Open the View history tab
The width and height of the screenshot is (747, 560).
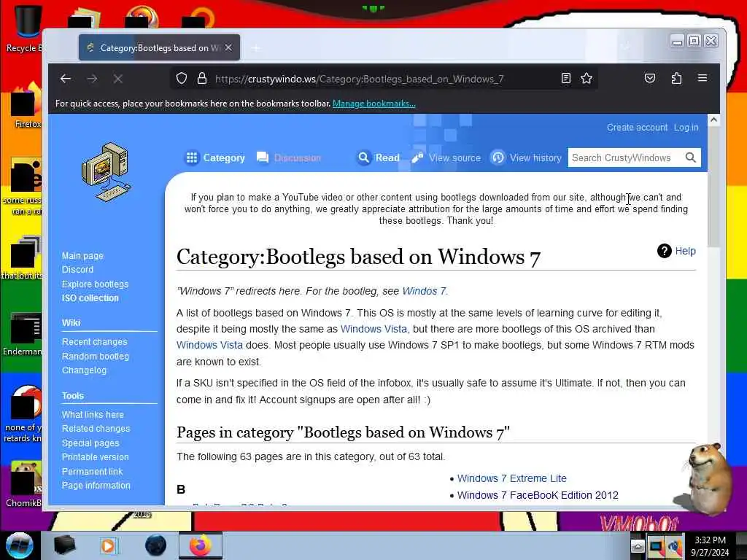coord(527,157)
